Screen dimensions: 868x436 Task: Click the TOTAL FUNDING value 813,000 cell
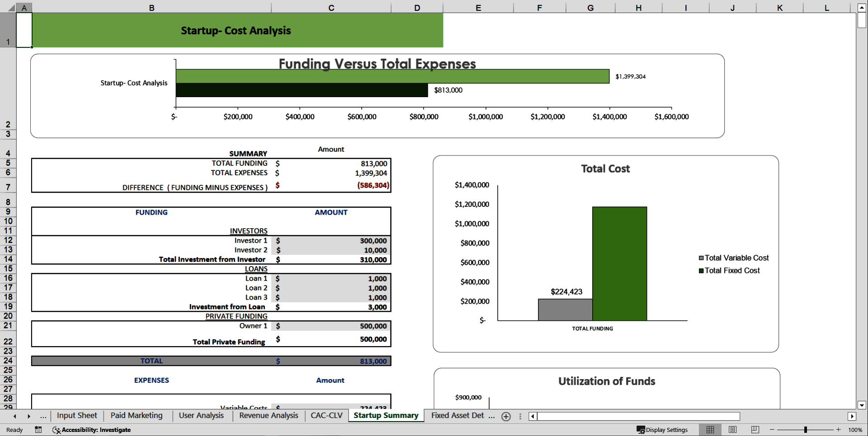coord(331,164)
